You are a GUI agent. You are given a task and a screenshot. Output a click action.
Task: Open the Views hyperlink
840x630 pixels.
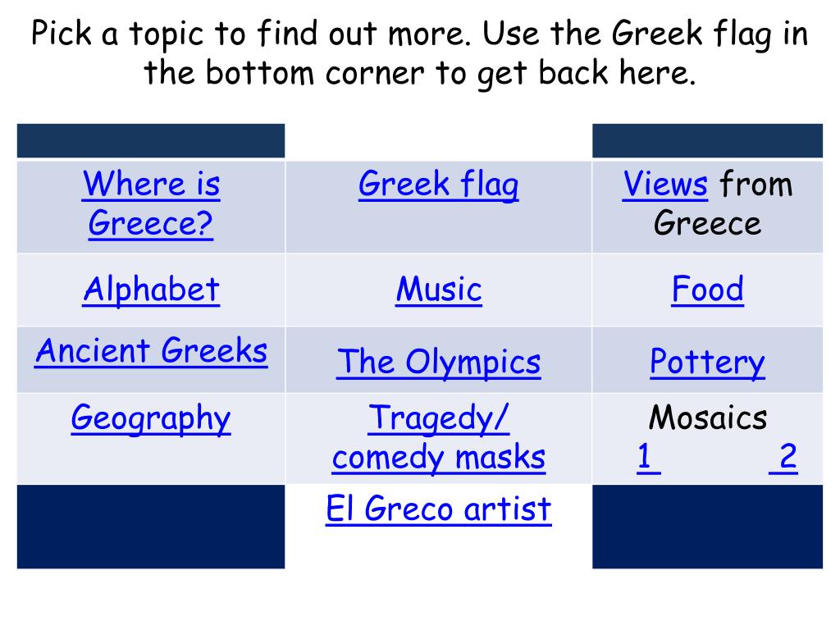(664, 184)
